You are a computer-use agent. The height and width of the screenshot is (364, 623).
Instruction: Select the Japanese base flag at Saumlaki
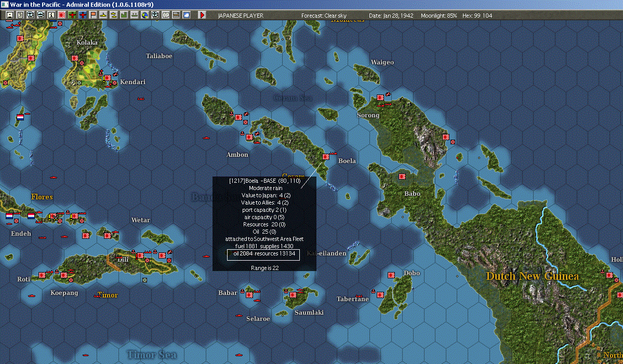pyautogui.click(x=293, y=295)
